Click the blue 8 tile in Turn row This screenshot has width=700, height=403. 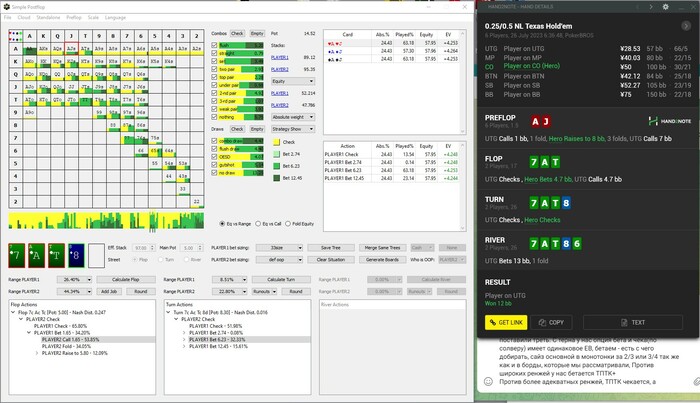(566, 204)
